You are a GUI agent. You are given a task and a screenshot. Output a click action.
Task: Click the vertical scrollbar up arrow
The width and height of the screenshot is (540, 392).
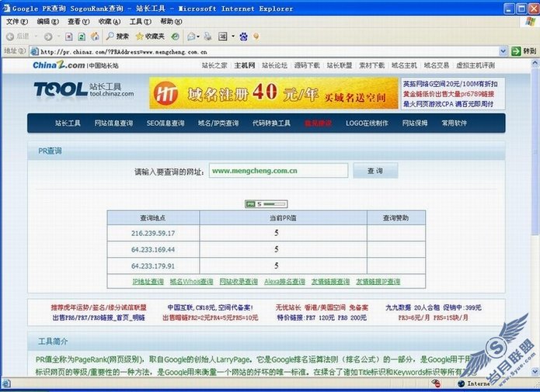click(535, 63)
